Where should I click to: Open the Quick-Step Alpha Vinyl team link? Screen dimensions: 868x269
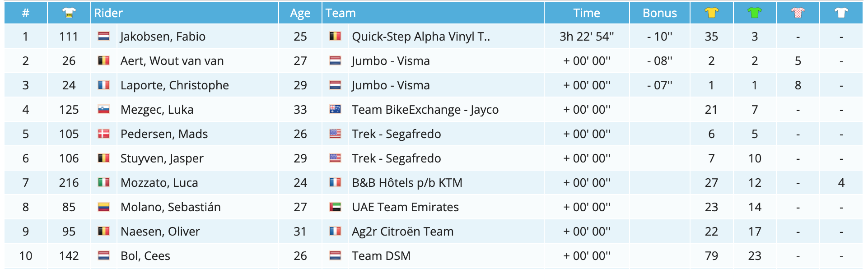click(x=420, y=37)
